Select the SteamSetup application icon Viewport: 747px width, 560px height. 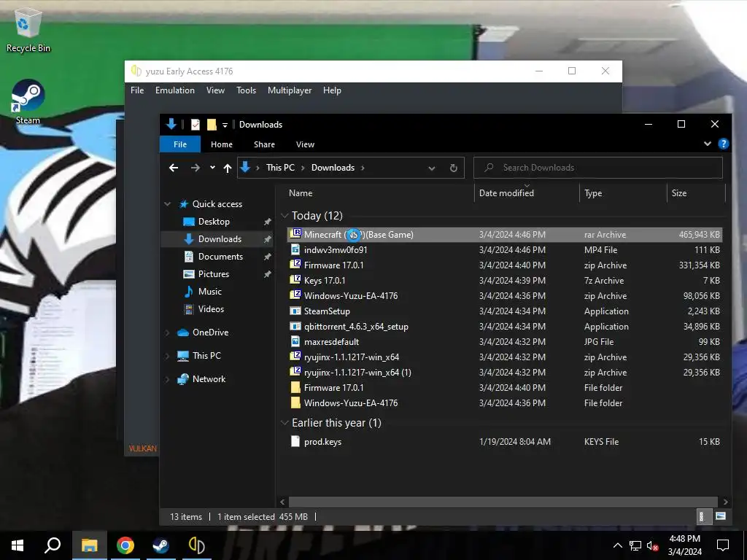coord(295,311)
